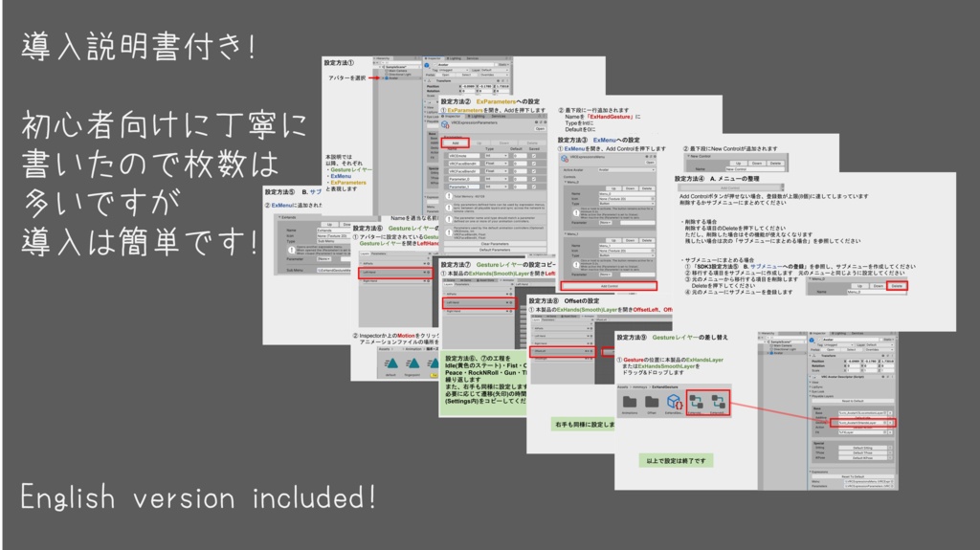Click the Down button for Menu_0 in step ④

[879, 286]
